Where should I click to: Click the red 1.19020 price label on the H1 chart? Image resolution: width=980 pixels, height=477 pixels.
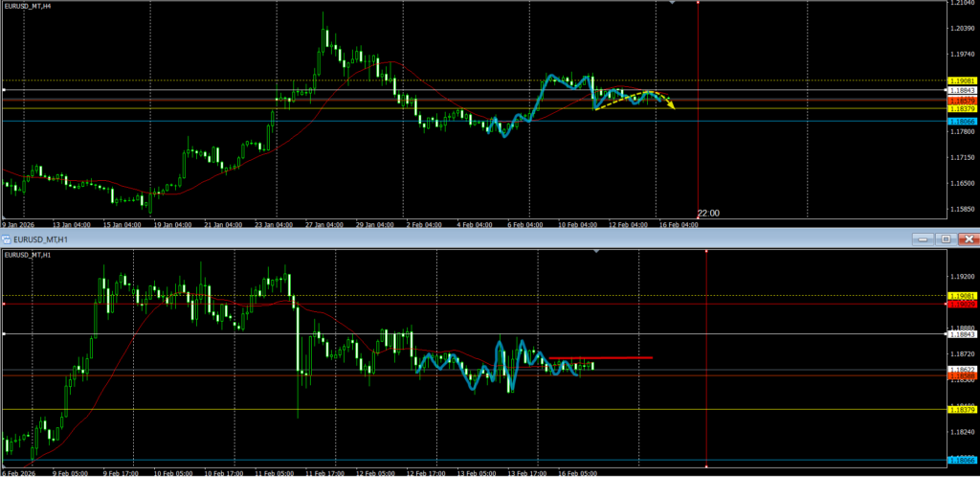click(x=961, y=304)
